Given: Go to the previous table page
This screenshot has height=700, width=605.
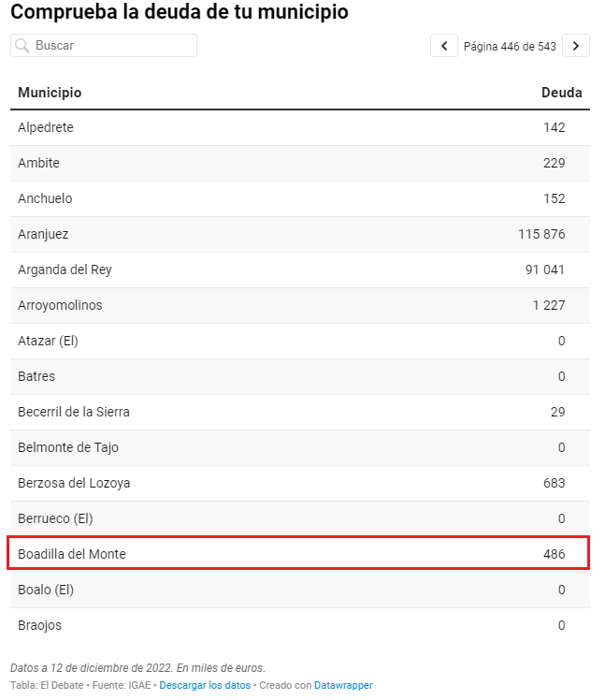Looking at the screenshot, I should click(x=444, y=46).
